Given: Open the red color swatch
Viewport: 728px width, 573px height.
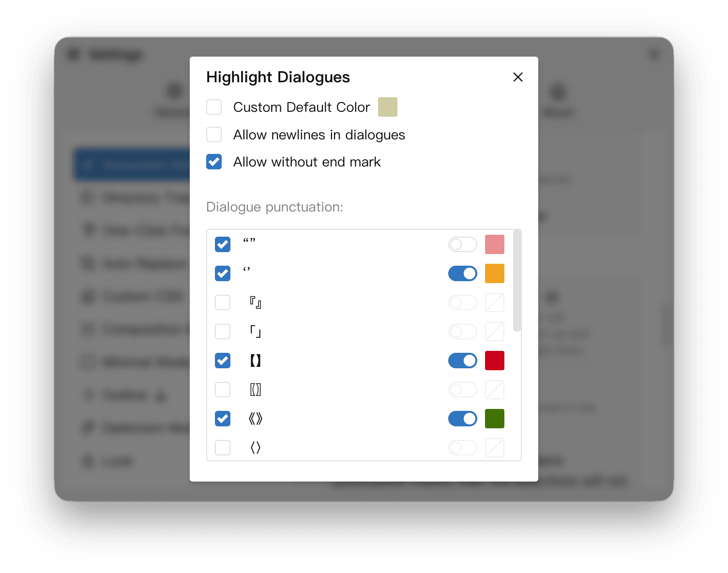Looking at the screenshot, I should pos(494,361).
